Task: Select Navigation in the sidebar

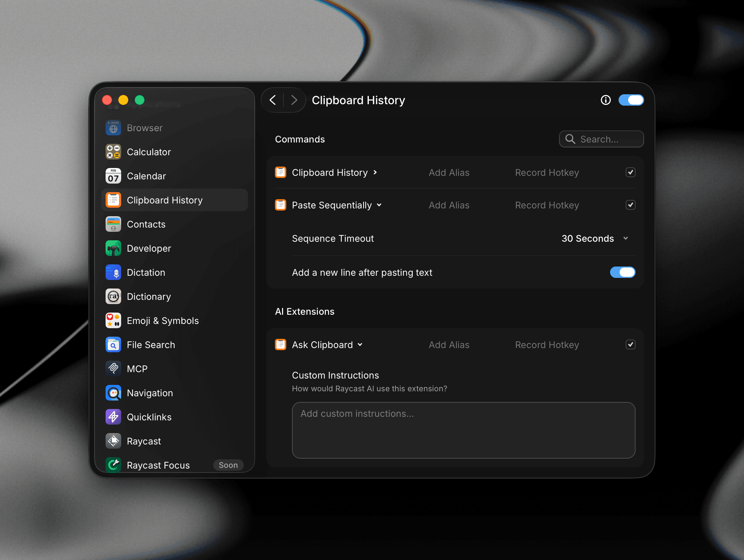Action: point(175,393)
